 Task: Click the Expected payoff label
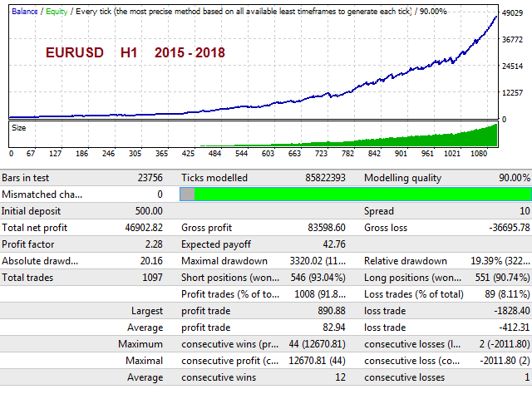pos(216,244)
